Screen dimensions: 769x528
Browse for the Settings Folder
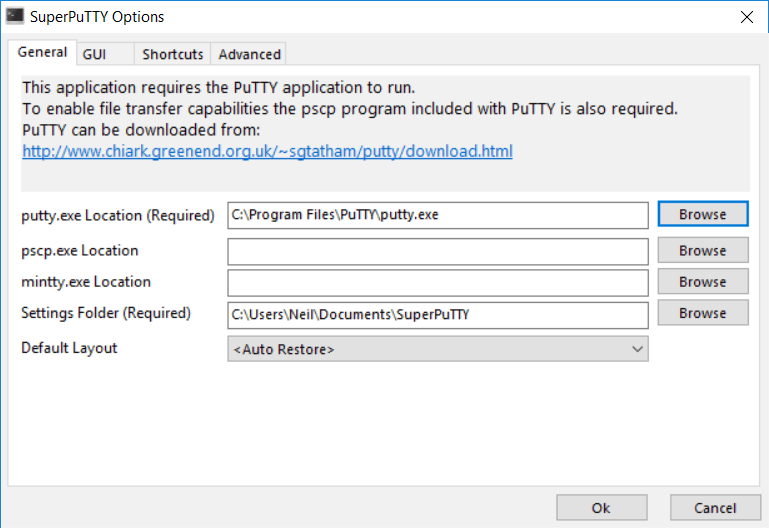click(702, 313)
